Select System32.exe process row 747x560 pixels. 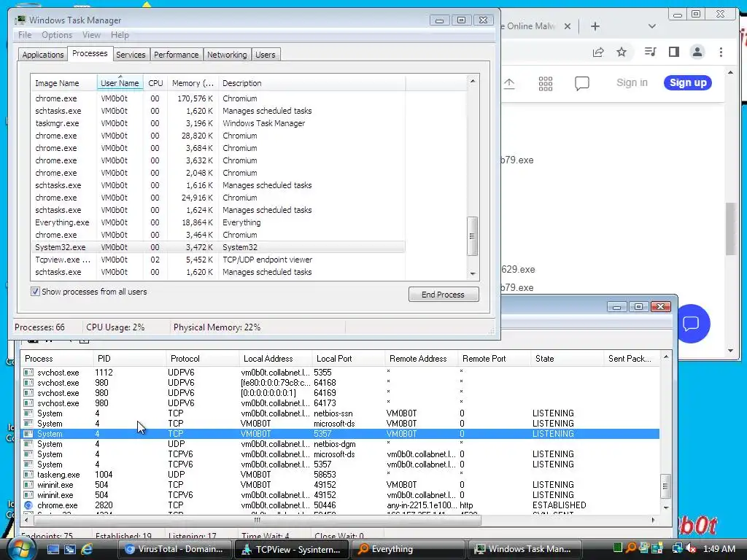pos(218,247)
